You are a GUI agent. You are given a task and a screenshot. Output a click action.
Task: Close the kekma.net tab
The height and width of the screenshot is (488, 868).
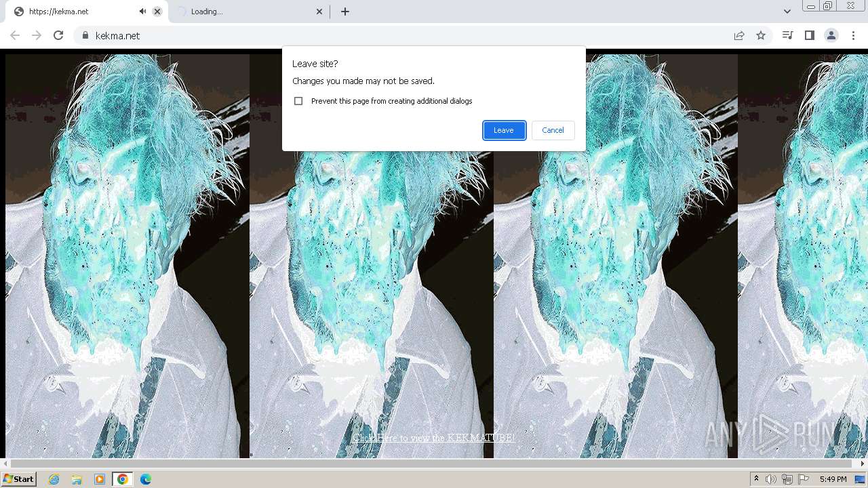(157, 12)
